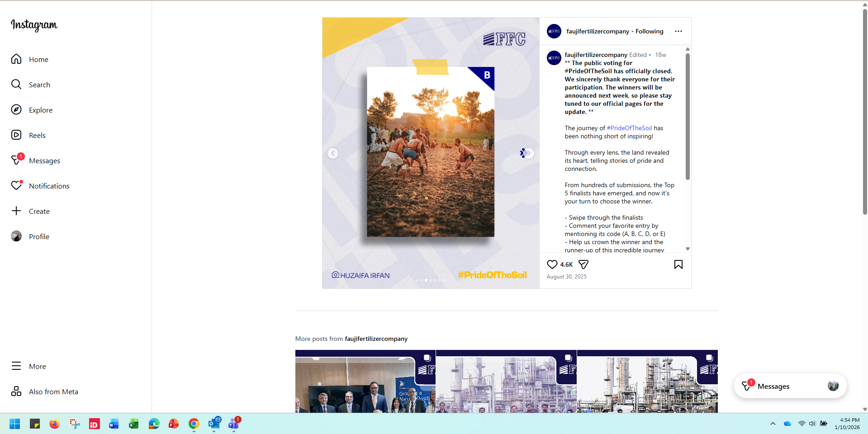Show Notifications heart icon

tap(16, 185)
